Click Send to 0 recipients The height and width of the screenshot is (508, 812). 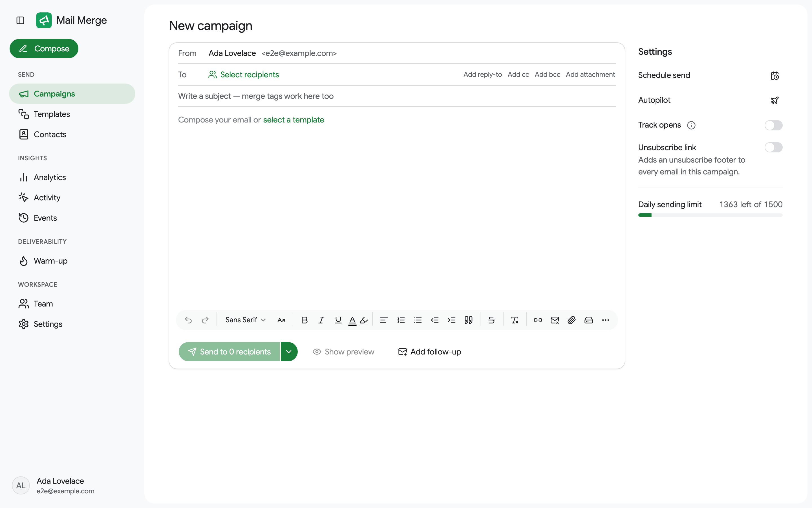tap(229, 352)
